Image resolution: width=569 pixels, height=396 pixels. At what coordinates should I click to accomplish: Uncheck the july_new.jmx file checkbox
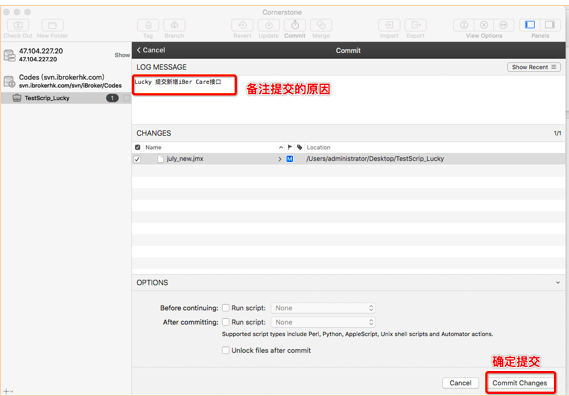tap(137, 159)
